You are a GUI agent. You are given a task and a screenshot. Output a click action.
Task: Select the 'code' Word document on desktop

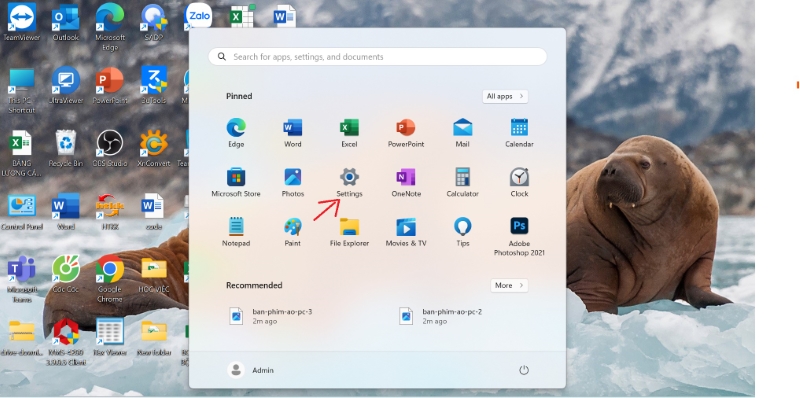pyautogui.click(x=154, y=212)
